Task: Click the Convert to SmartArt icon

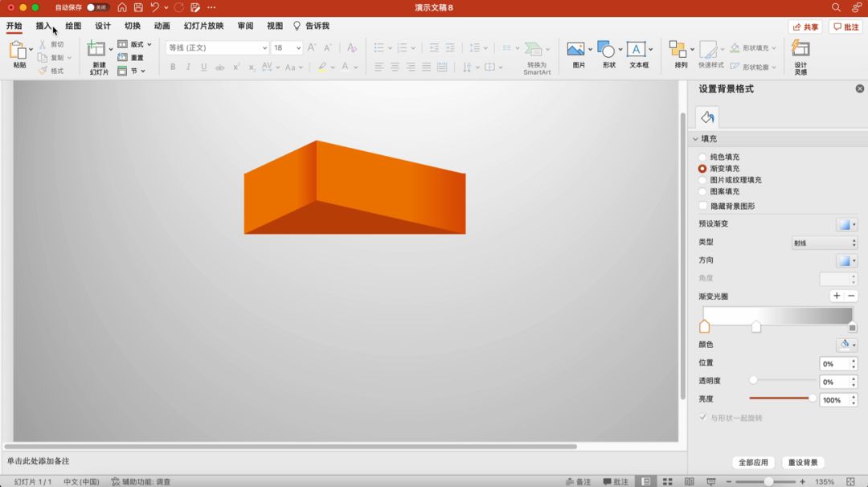Action: coord(534,49)
